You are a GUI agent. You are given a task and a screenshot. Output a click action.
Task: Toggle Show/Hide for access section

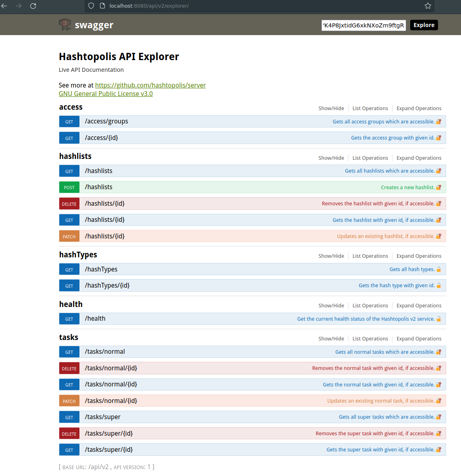coord(331,109)
